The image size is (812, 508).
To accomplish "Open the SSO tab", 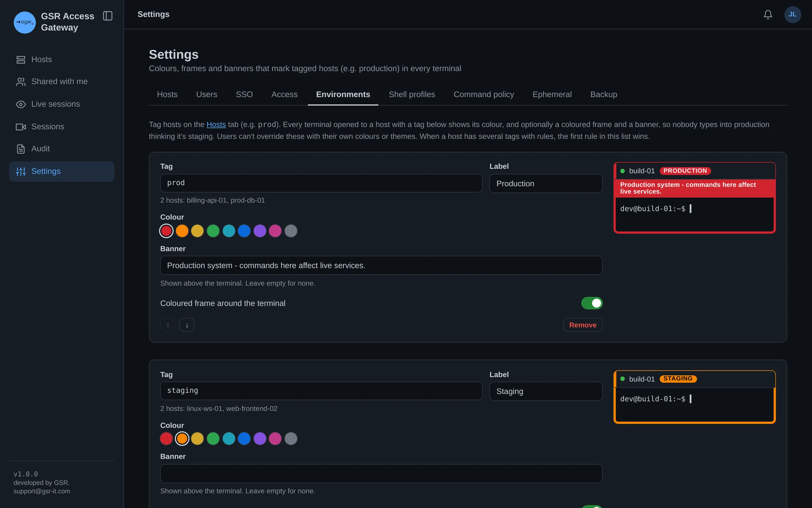I will click(x=244, y=94).
